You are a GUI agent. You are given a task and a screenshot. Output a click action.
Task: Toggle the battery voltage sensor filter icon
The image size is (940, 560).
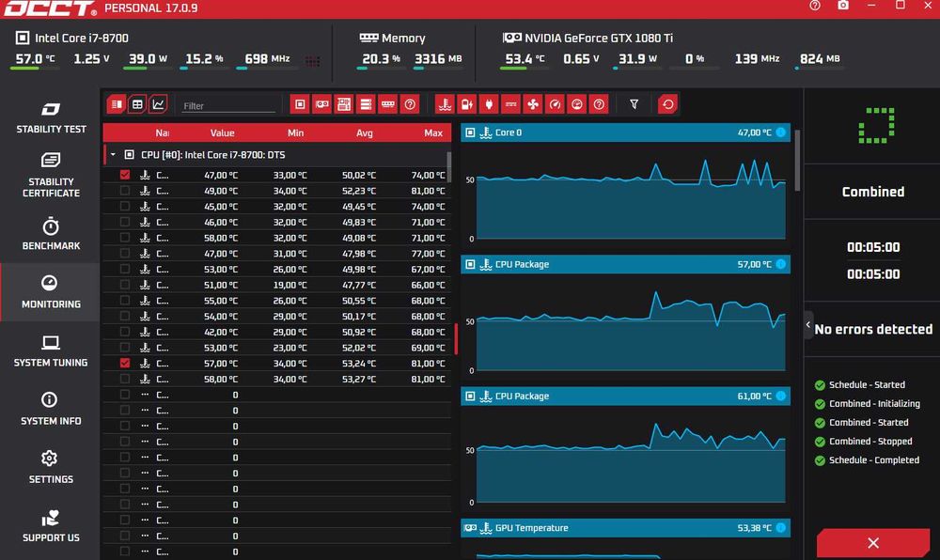click(x=467, y=104)
